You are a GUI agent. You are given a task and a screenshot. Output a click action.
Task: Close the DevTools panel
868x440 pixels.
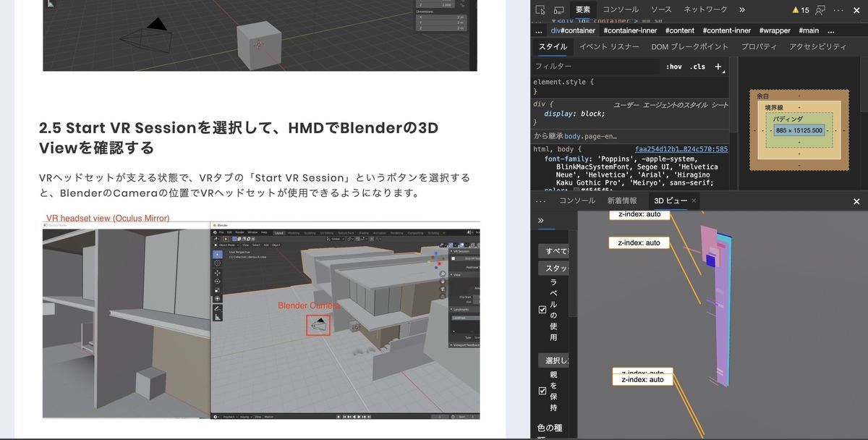[x=856, y=10]
